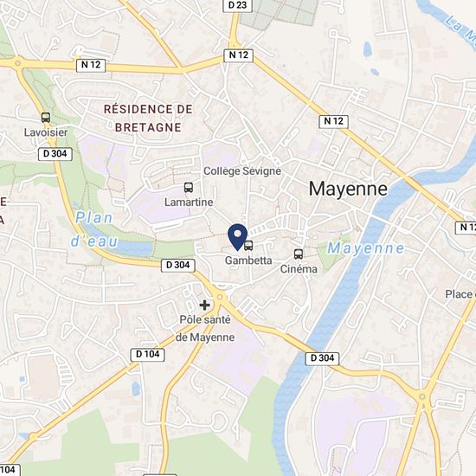Click the Lamartine stop name label
The width and height of the screenshot is (476, 476).
[189, 203]
